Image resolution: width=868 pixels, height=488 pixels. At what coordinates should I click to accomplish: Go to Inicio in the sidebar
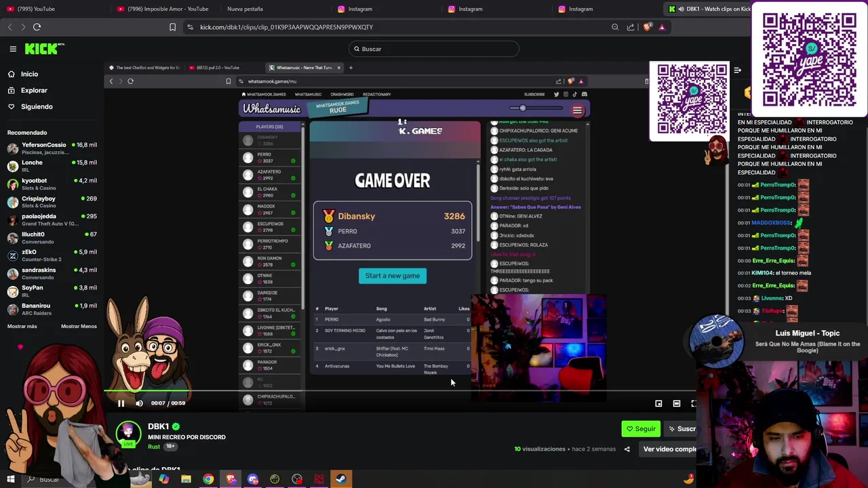click(29, 74)
